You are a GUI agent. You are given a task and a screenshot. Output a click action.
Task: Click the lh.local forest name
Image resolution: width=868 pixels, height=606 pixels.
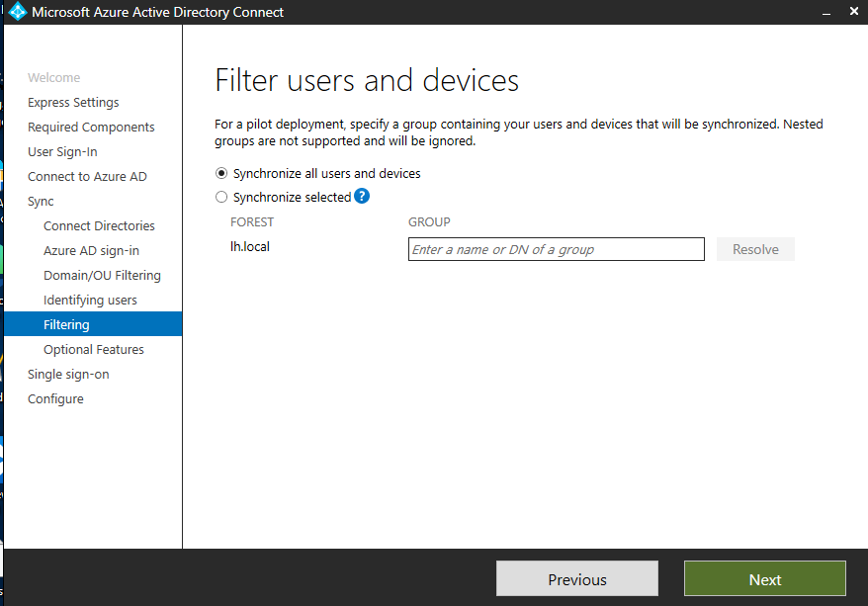(x=250, y=246)
